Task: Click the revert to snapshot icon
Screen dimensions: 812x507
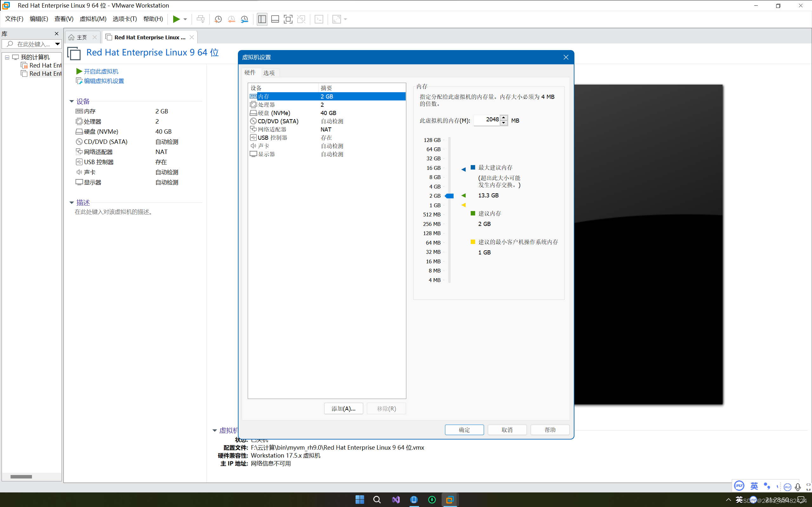Action: [231, 19]
